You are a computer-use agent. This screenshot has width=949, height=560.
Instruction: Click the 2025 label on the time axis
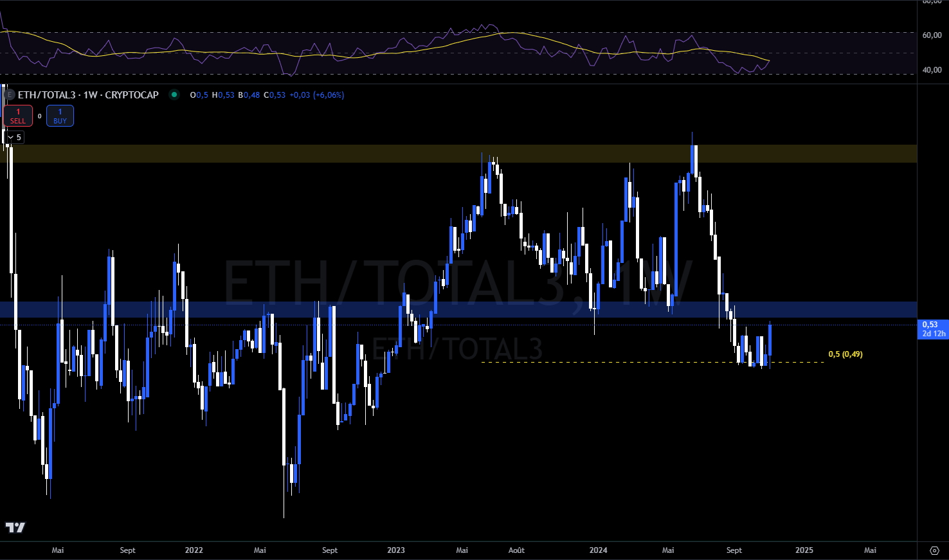tap(804, 550)
